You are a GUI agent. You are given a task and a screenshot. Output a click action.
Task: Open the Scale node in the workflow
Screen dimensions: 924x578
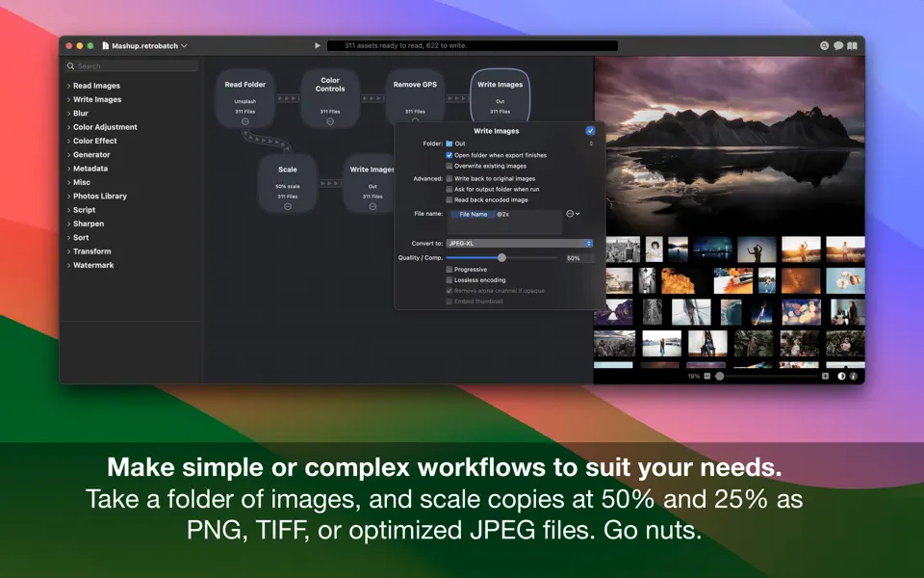click(x=288, y=176)
